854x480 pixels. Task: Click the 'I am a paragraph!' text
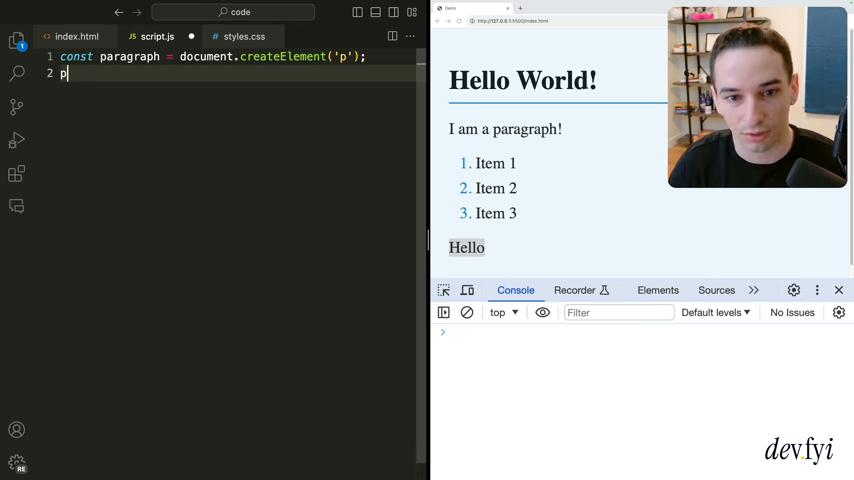pos(505,129)
